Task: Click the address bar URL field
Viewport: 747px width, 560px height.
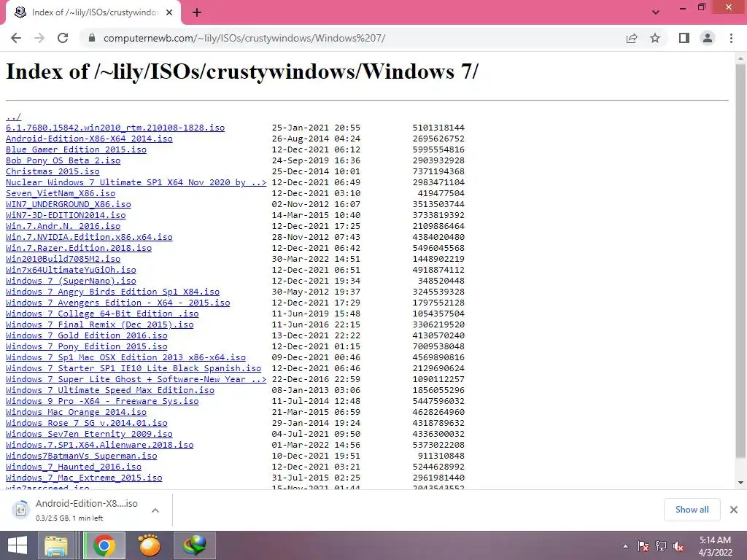Action: 352,38
